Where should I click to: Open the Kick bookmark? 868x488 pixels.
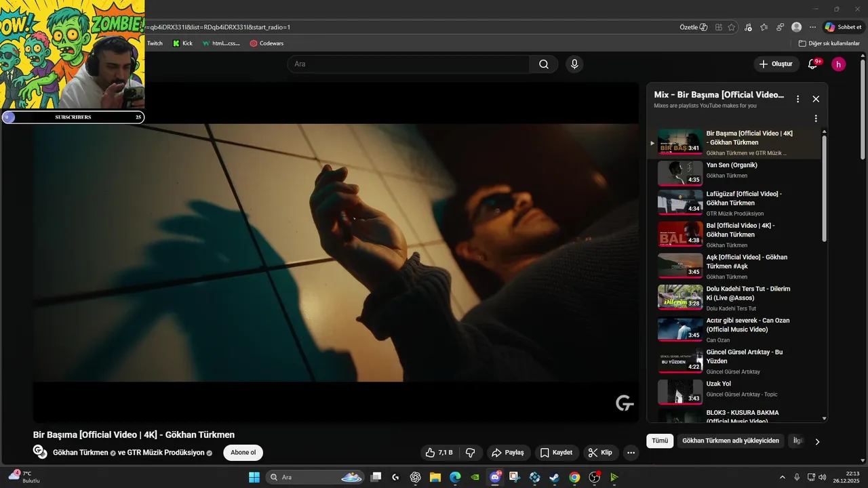click(182, 43)
